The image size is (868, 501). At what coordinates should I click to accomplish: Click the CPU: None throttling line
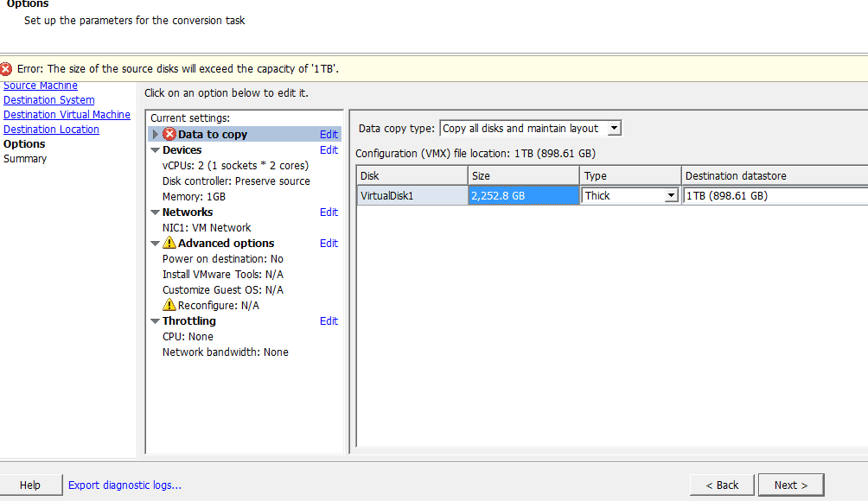(188, 336)
